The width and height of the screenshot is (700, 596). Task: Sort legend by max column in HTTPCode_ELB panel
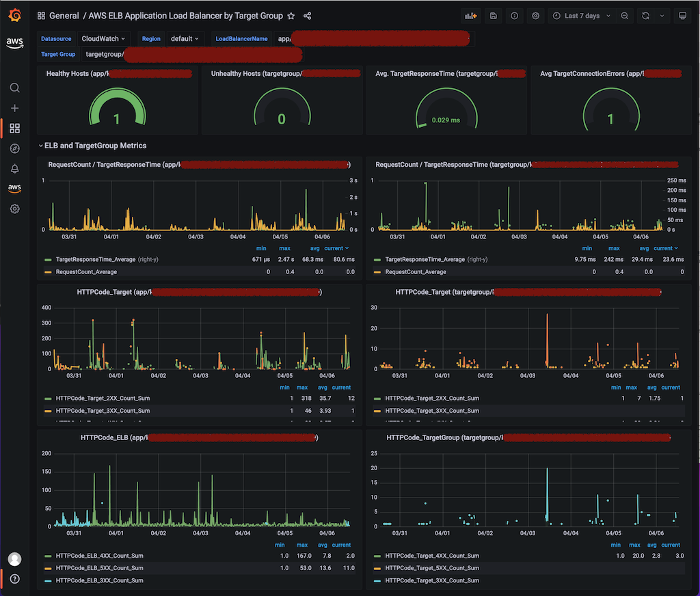coord(301,545)
